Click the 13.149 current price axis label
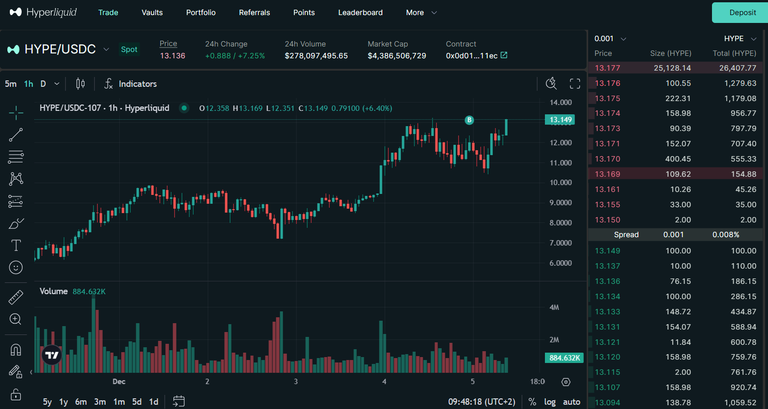Image resolution: width=768 pixels, height=409 pixels. (x=560, y=120)
